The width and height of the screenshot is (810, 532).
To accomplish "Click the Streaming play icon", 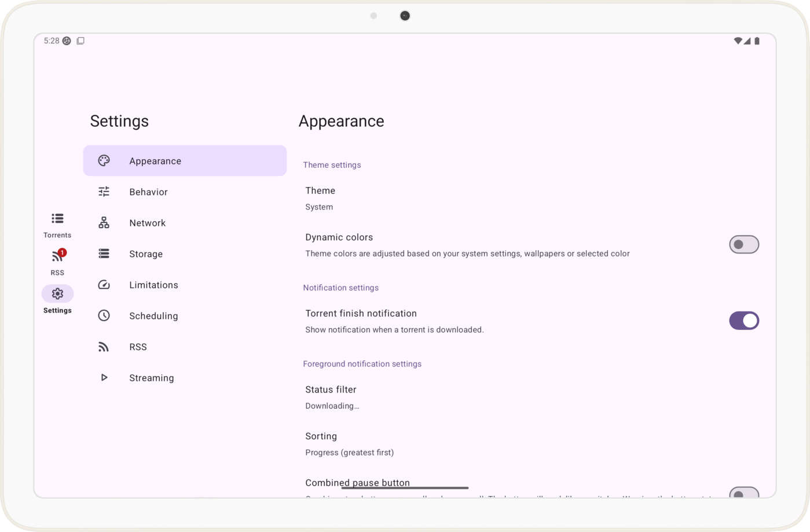I will [104, 377].
